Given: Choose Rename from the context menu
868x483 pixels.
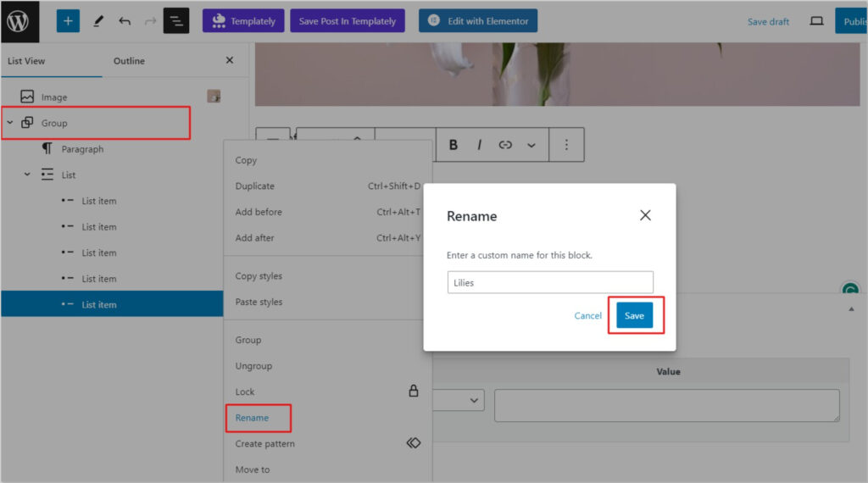Looking at the screenshot, I should click(x=252, y=418).
